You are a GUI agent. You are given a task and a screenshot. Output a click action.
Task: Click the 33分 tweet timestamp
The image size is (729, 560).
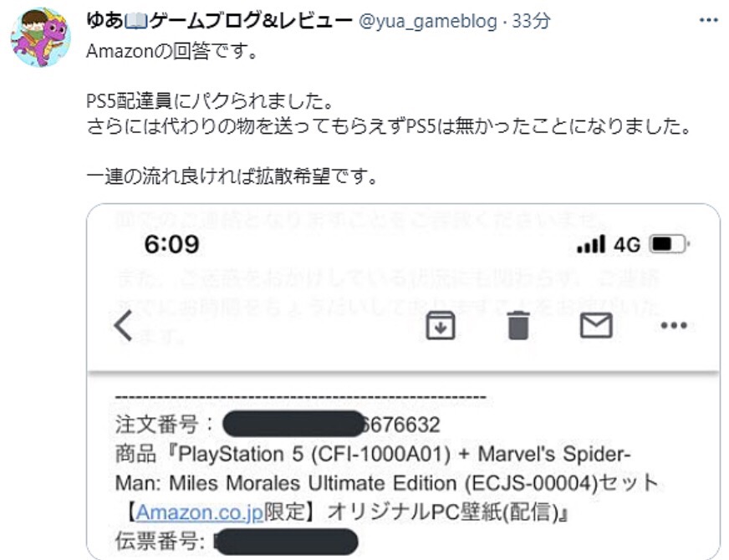531,21
